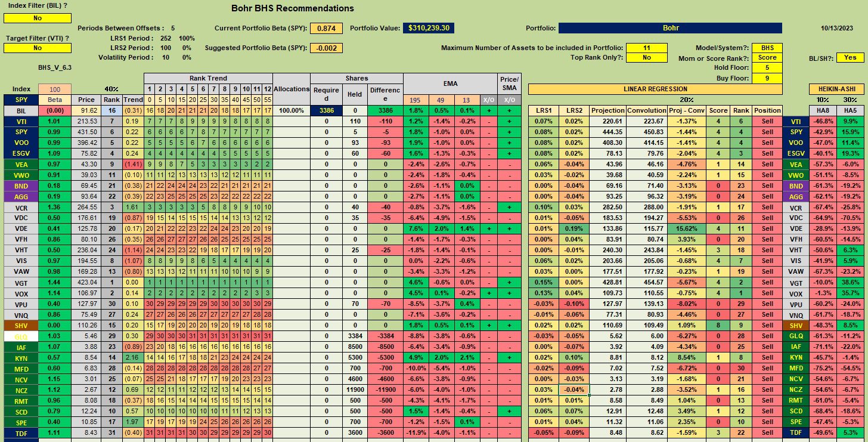The image size is (868, 442).
Task: Click the BND ticker beside Beta column
Action: tap(21, 186)
